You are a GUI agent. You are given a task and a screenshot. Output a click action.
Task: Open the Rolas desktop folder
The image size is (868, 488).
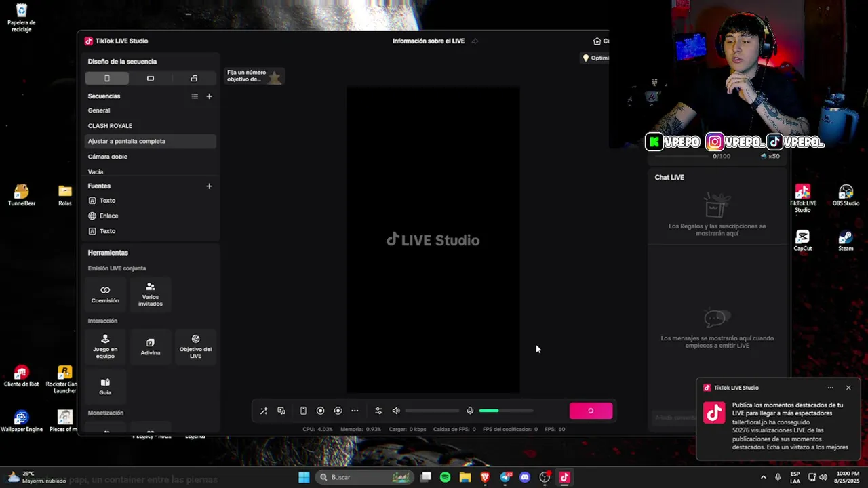click(x=65, y=195)
